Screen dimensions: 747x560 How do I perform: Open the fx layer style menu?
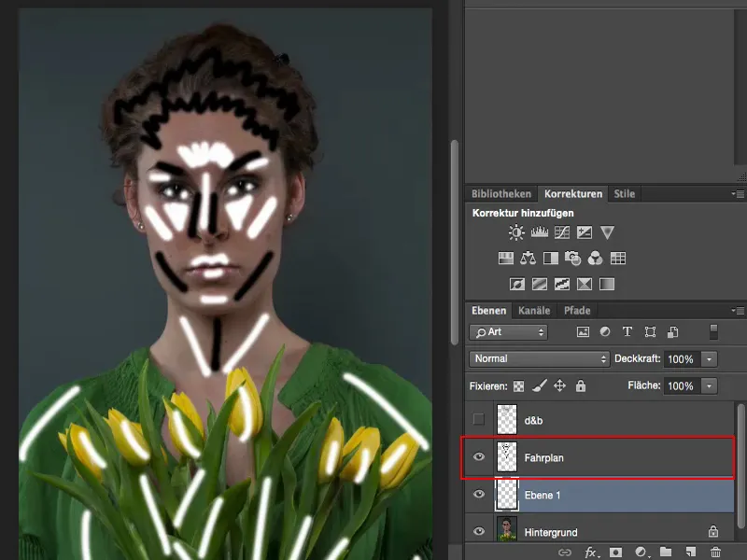[591, 553]
